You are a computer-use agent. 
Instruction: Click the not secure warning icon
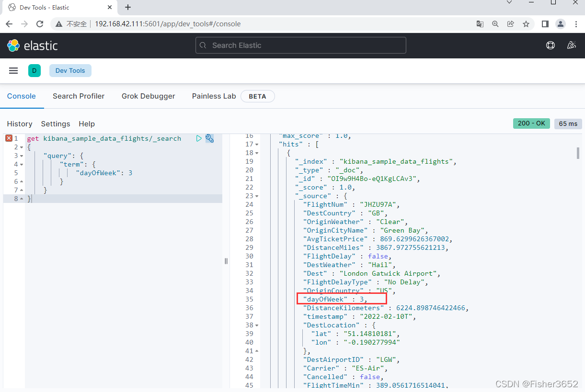tap(59, 24)
